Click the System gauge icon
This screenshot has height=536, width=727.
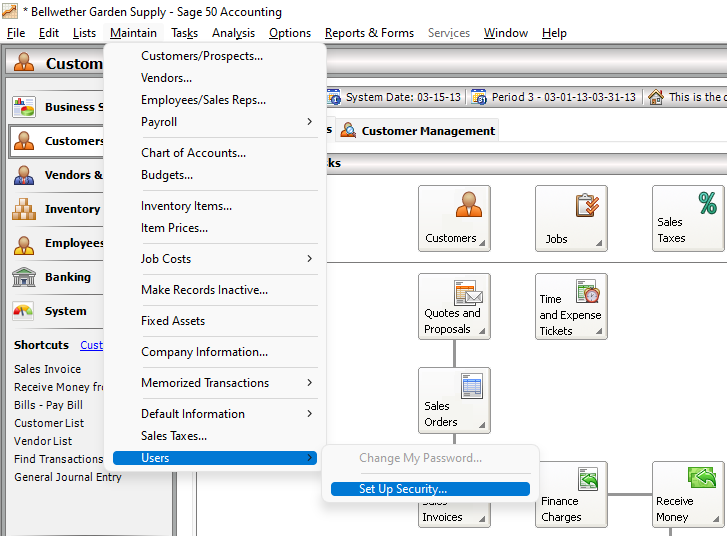pyautogui.click(x=24, y=311)
